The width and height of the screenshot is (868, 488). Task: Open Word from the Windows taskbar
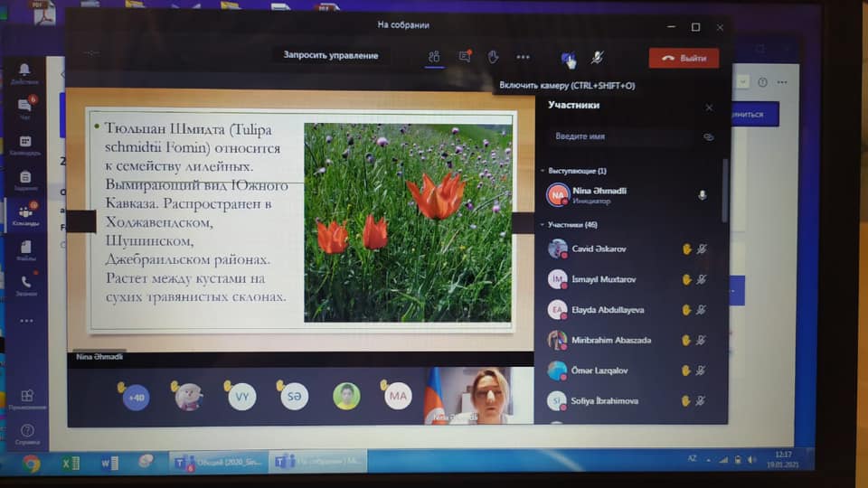(x=109, y=463)
